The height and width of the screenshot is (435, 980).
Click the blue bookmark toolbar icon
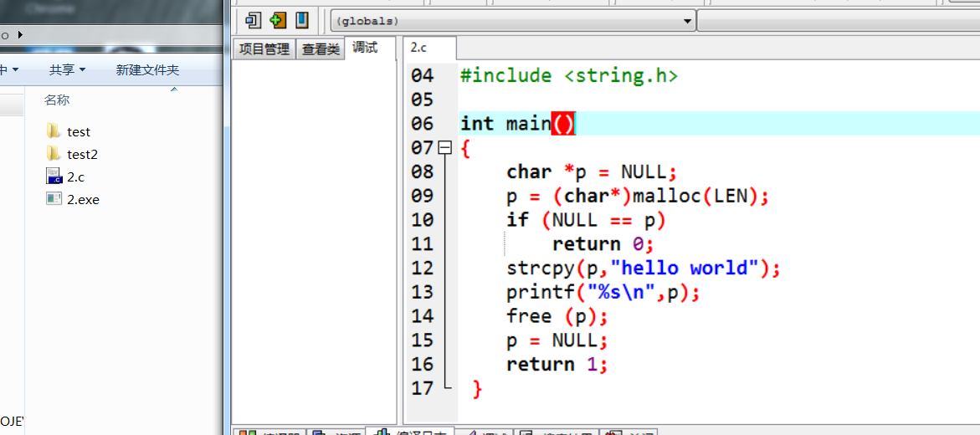[x=302, y=21]
